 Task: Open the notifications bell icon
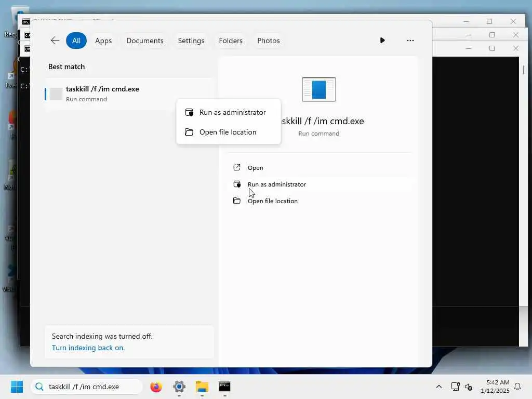tap(517, 387)
